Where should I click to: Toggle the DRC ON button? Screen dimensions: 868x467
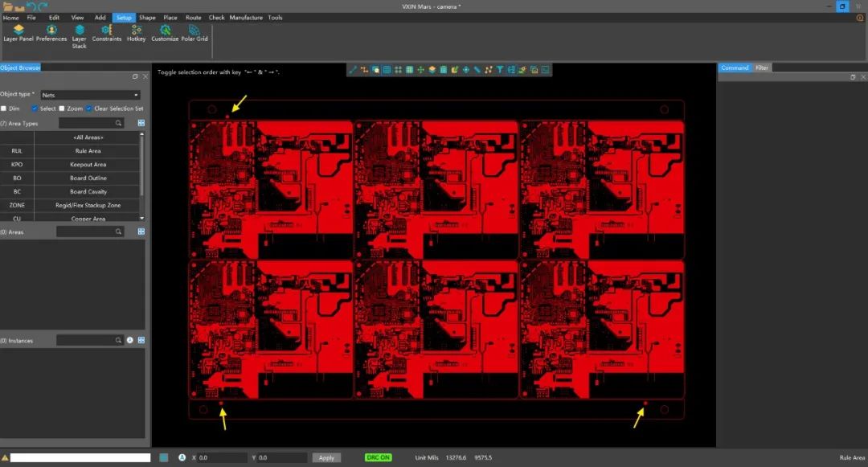[x=378, y=457]
